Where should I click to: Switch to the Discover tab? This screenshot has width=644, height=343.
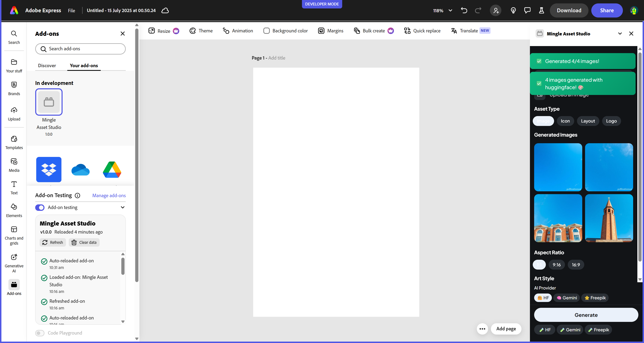[x=47, y=66]
